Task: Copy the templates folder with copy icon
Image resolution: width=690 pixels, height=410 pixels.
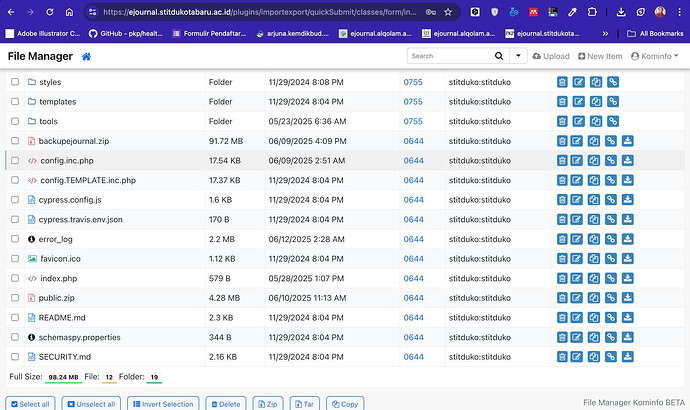Action: point(596,102)
